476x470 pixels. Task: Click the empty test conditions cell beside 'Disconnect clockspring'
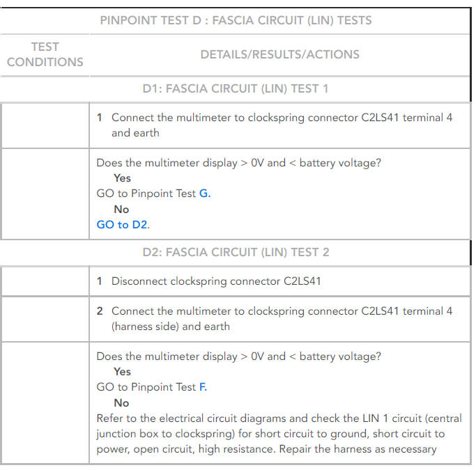[45, 281]
